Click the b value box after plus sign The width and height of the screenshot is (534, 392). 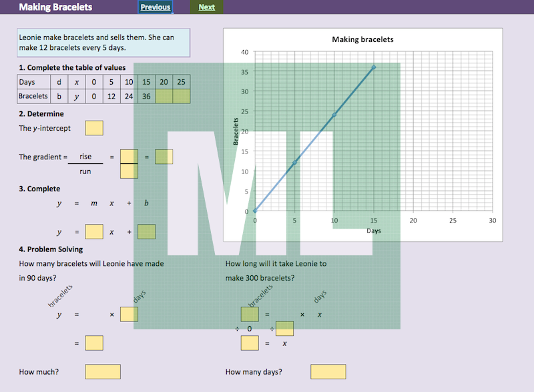click(x=147, y=232)
